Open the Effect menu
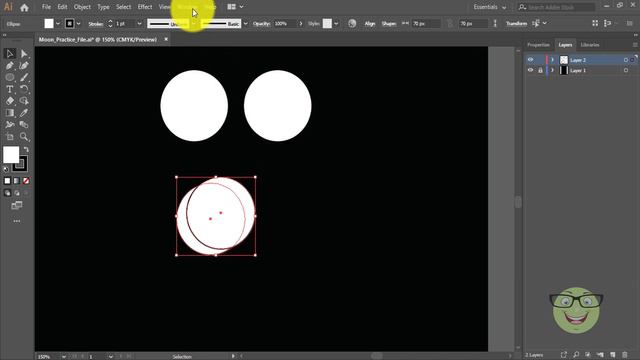Viewport: 640px width, 360px height. coord(144,7)
